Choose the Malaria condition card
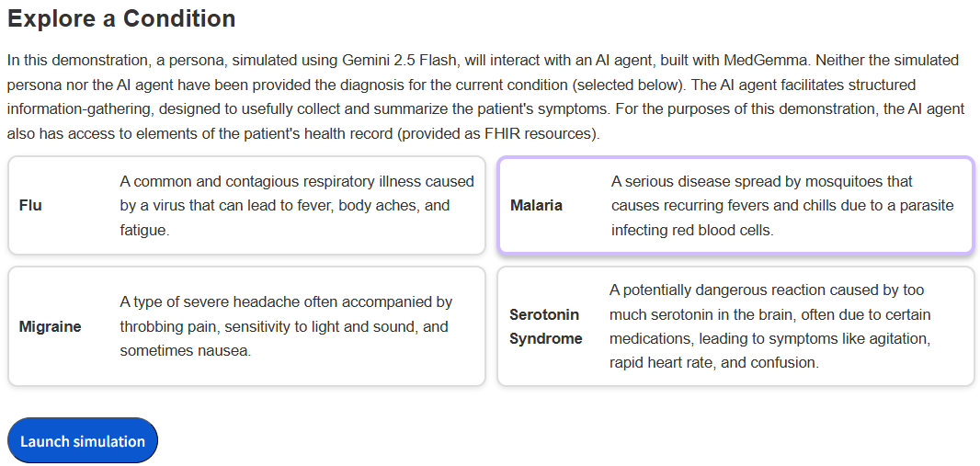 (735, 206)
